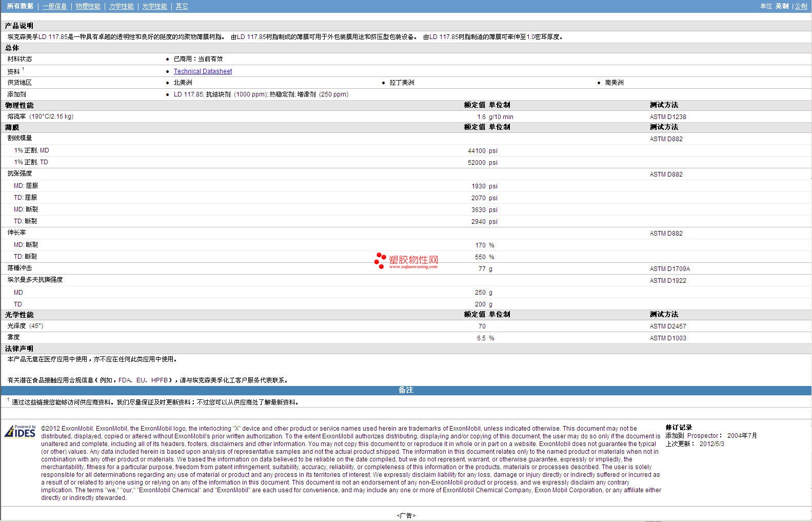Click ASTM D1922 test method
This screenshot has height=522, width=812.
tap(668, 281)
